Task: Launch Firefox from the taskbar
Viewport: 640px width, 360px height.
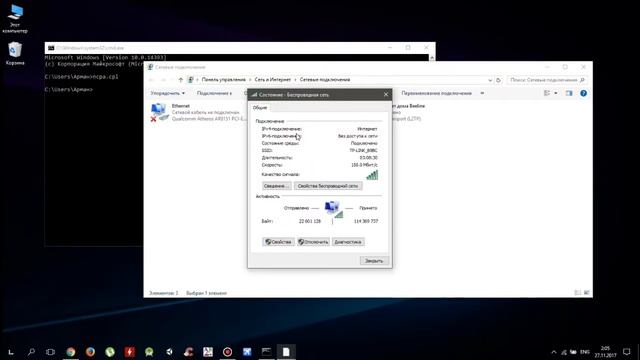Action: (x=90, y=351)
